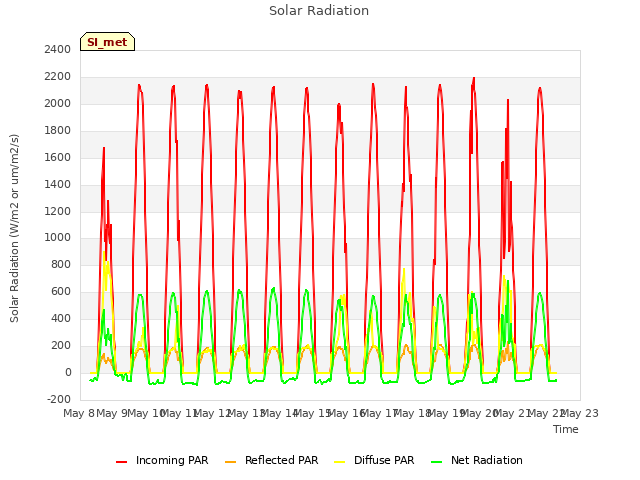640x480 pixels.
Task: Click the 600 y-axis tick label
Action: click(61, 292)
